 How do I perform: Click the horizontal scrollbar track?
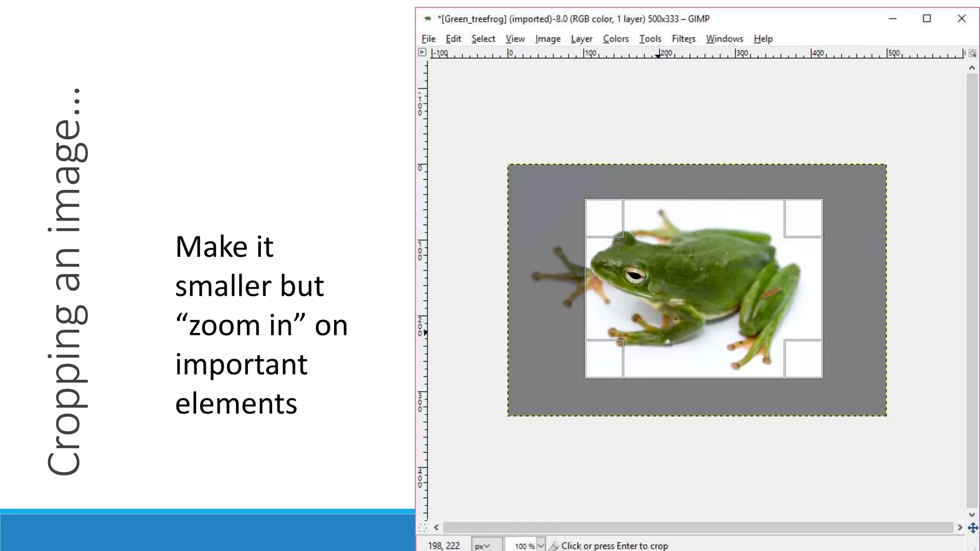698,528
